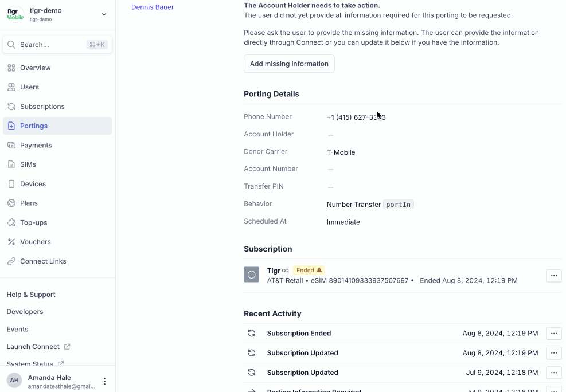
Task: Open the Tigr subscription options menu
Action: [553, 276]
